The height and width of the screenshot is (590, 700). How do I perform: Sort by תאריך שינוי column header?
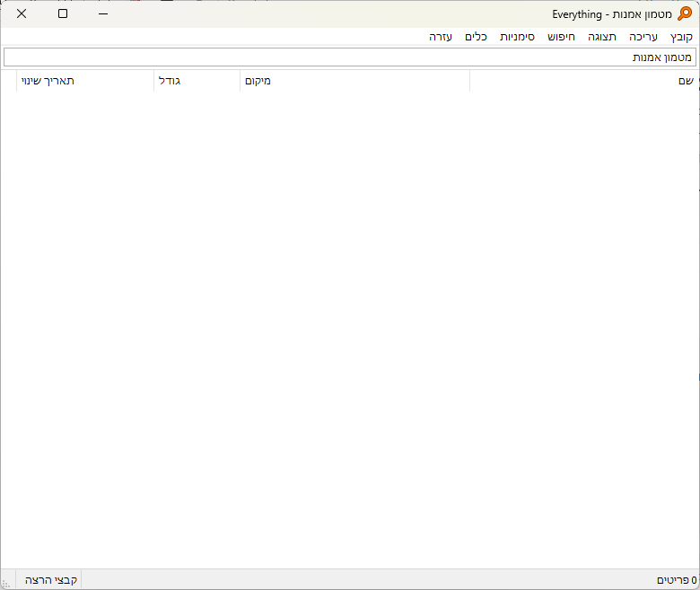(85, 81)
